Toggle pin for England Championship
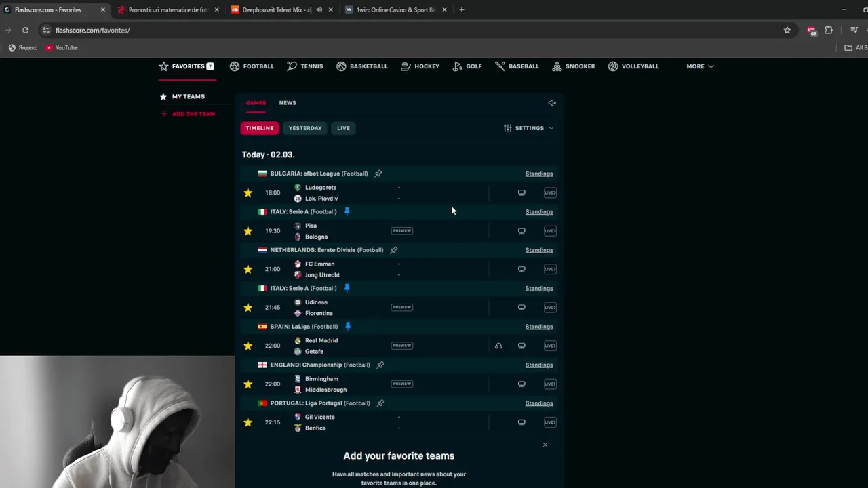 click(380, 365)
